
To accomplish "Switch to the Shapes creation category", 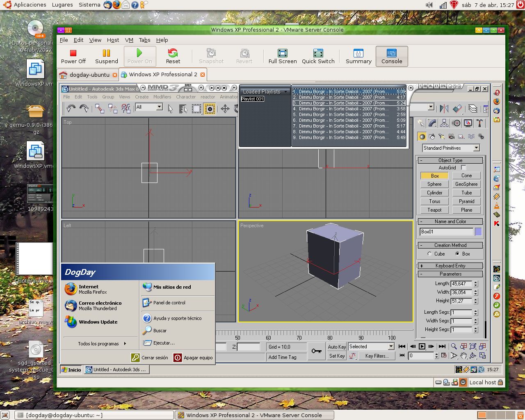I will pos(432,137).
